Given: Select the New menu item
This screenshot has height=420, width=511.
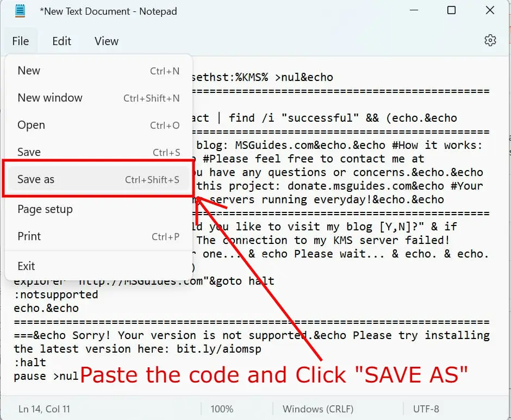Looking at the screenshot, I should pyautogui.click(x=28, y=70).
